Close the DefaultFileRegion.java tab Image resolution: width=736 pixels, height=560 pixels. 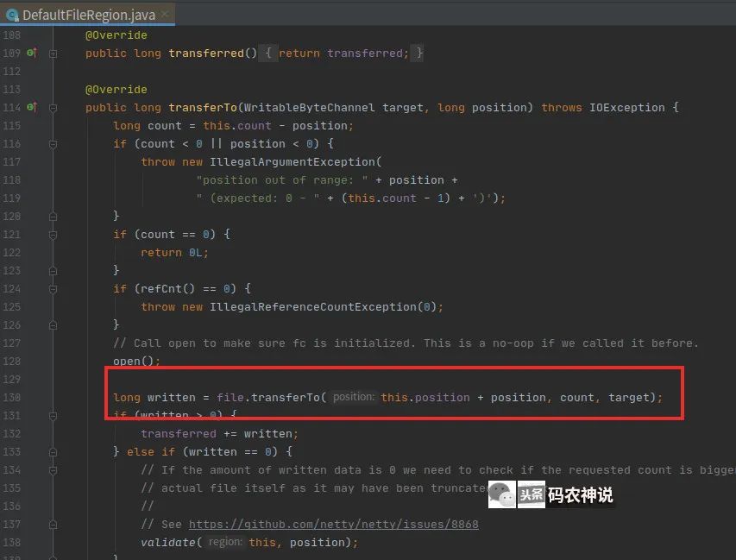point(165,14)
